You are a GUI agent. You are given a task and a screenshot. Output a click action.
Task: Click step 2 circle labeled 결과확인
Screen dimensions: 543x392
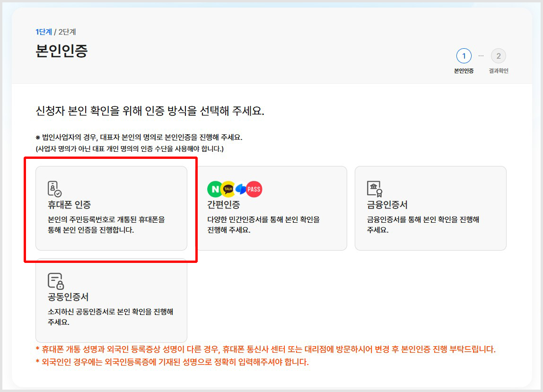[x=499, y=55]
